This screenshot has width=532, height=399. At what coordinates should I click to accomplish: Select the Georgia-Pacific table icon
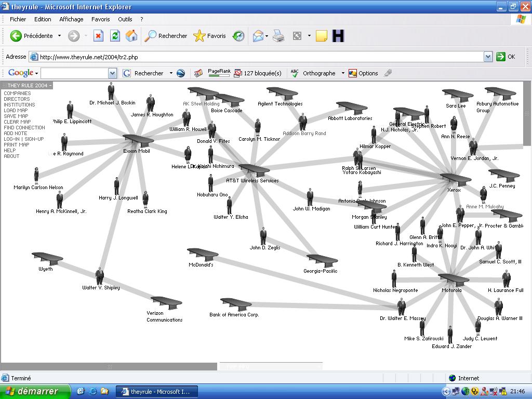pyautogui.click(x=322, y=261)
